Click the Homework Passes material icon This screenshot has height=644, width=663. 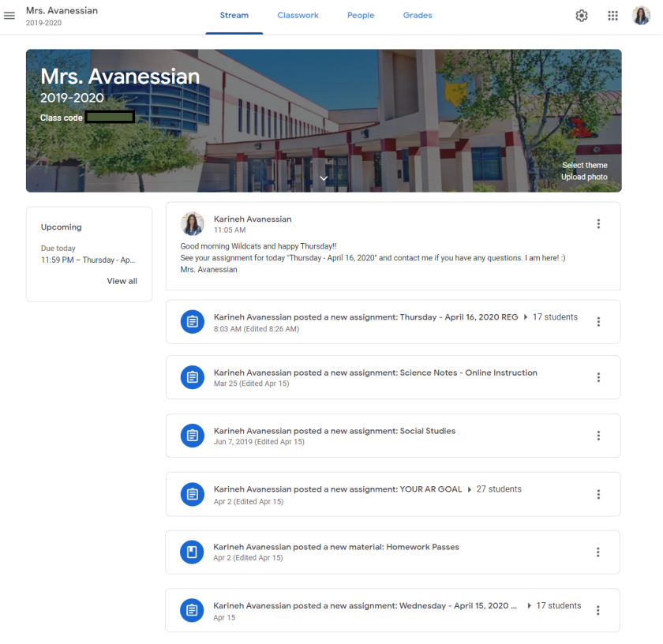pyautogui.click(x=192, y=552)
